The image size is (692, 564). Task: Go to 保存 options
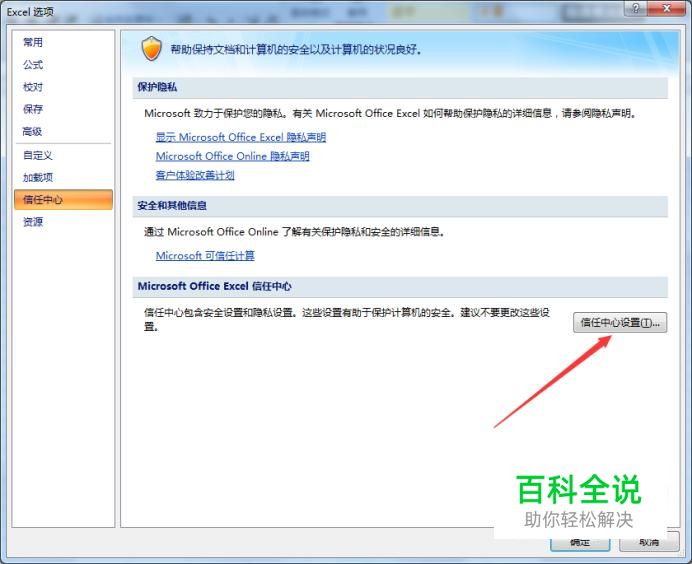33,109
